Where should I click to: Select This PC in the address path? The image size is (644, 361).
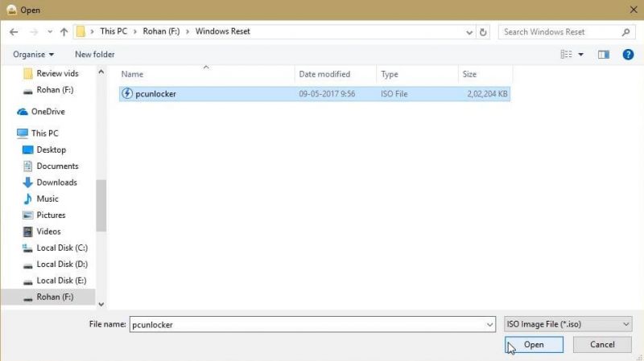pos(114,31)
